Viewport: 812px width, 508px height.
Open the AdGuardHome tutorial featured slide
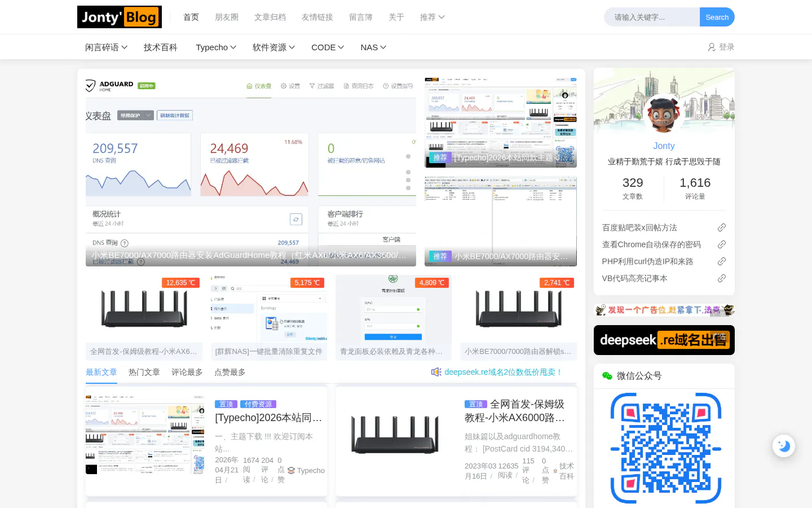coord(251,172)
